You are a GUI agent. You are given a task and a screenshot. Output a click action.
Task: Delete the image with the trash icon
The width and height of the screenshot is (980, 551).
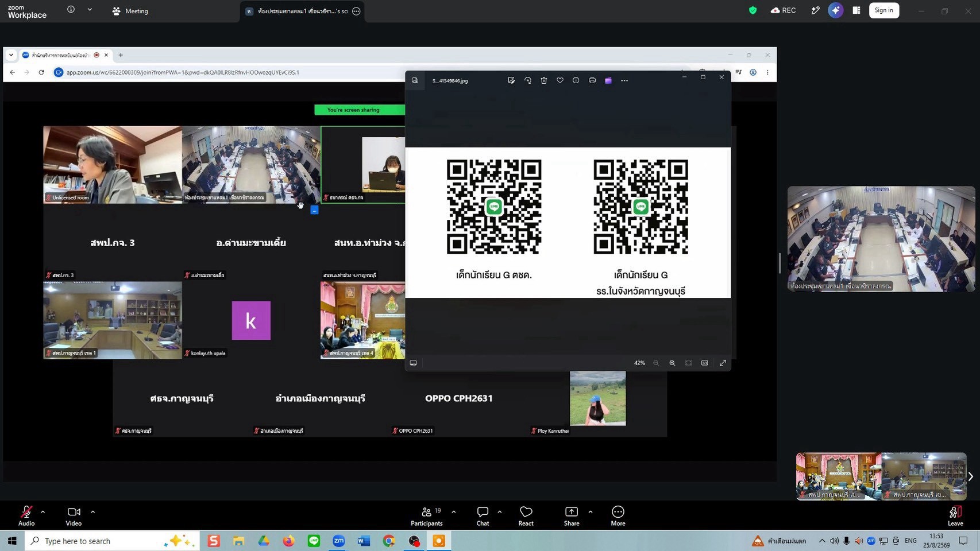[x=543, y=80]
